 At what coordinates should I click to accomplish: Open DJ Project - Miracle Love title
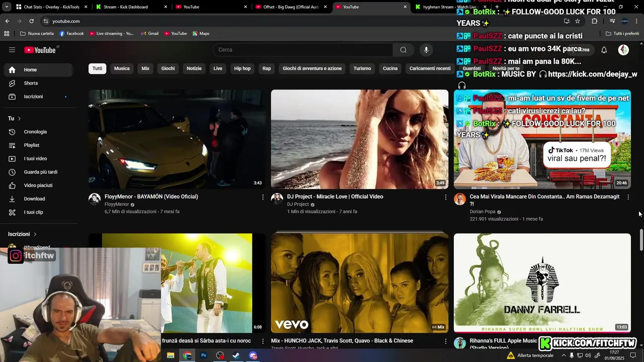tap(335, 197)
